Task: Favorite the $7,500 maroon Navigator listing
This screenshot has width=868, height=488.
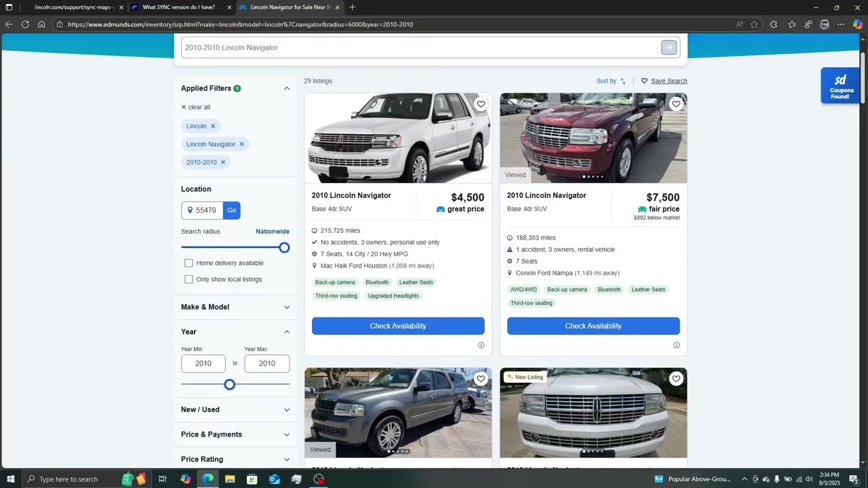Action: [x=676, y=104]
